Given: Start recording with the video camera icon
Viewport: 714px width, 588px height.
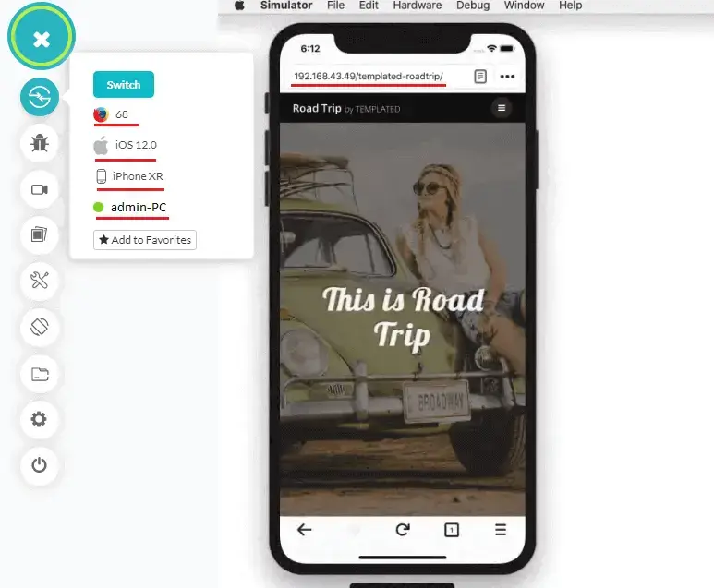Looking at the screenshot, I should point(40,189).
